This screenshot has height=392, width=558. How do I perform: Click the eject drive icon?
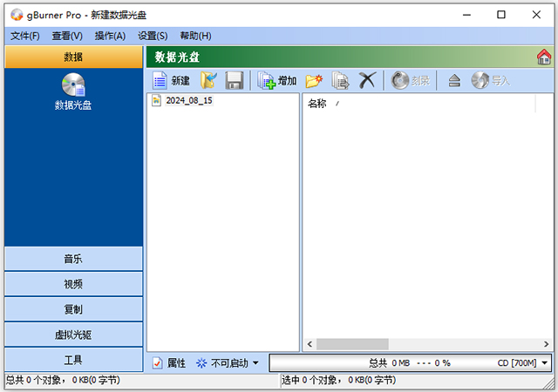coord(454,81)
